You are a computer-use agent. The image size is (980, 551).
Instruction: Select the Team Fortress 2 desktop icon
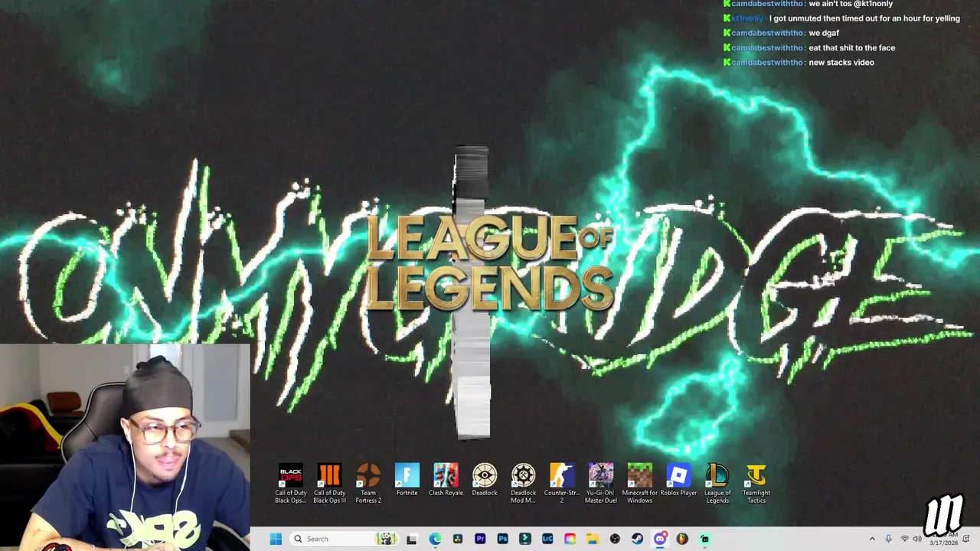368,483
